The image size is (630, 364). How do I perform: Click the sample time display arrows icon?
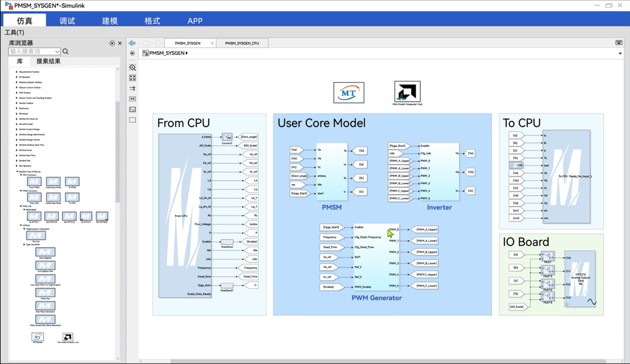tap(132, 89)
